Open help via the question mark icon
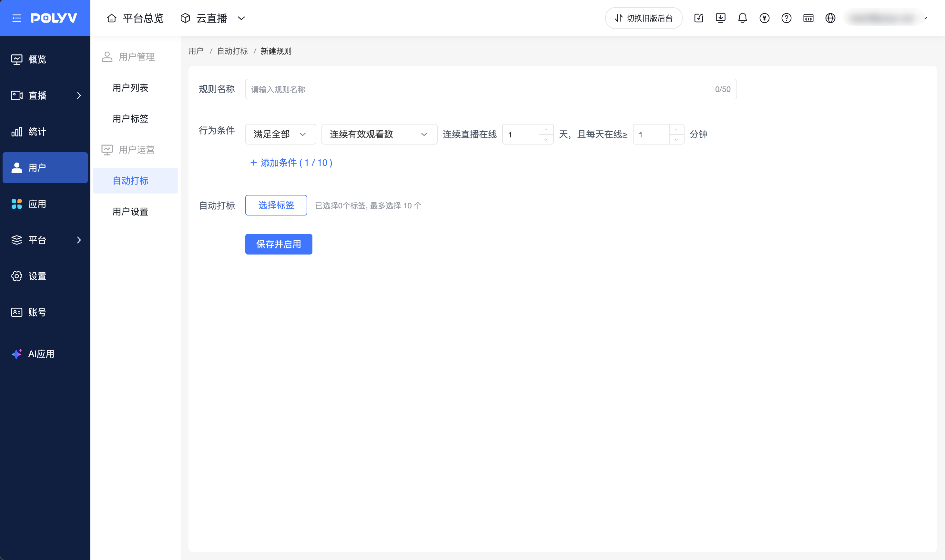Screen dimensions: 945x560 point(786,18)
